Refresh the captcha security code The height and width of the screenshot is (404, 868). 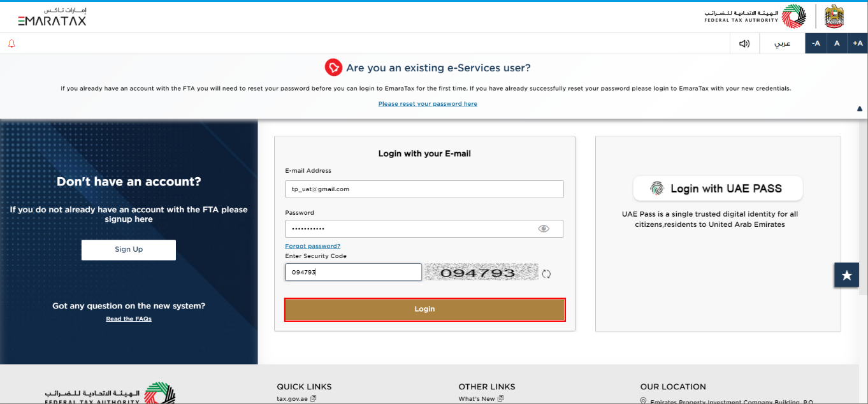[546, 274]
